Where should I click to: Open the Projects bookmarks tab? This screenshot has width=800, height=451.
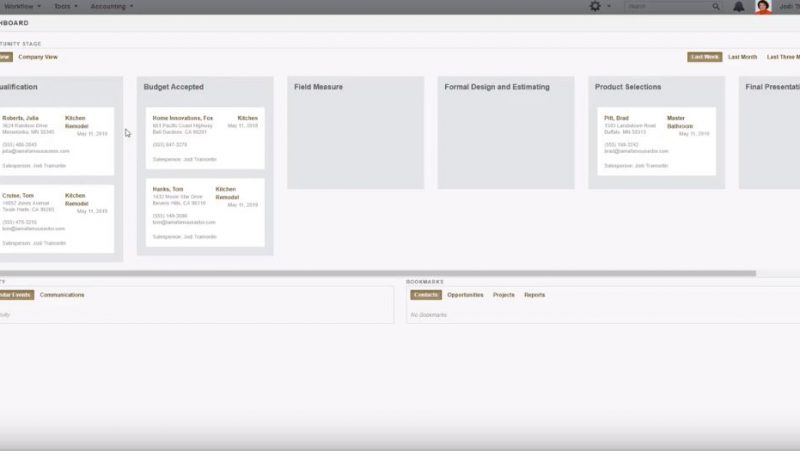coord(504,295)
